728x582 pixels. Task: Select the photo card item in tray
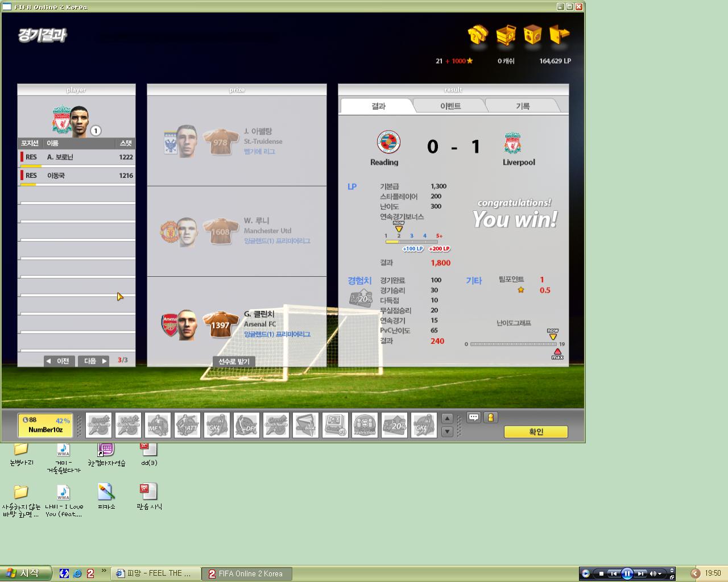click(x=335, y=425)
